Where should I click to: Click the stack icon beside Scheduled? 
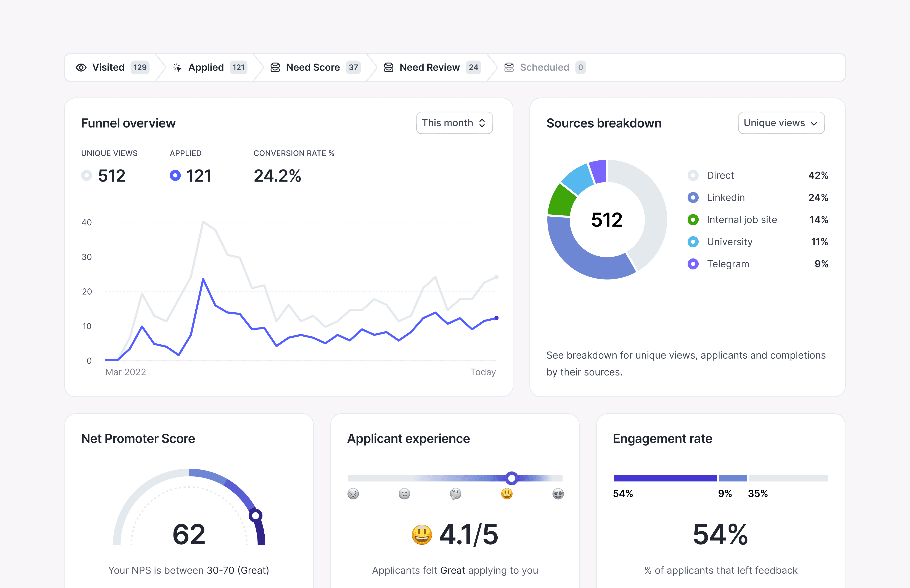pos(509,68)
